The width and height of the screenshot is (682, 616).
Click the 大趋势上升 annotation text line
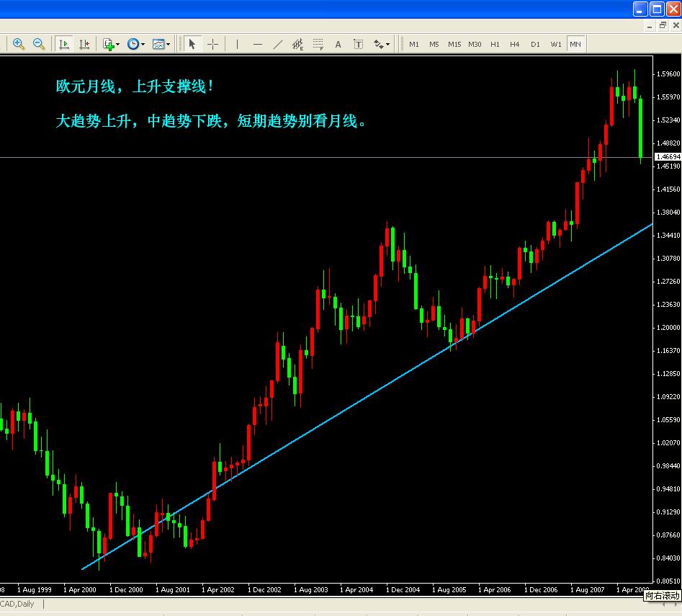tap(211, 121)
